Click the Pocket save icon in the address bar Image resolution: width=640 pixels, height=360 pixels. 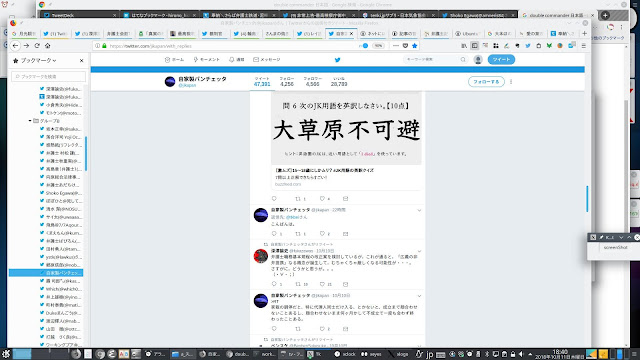[x=405, y=46]
